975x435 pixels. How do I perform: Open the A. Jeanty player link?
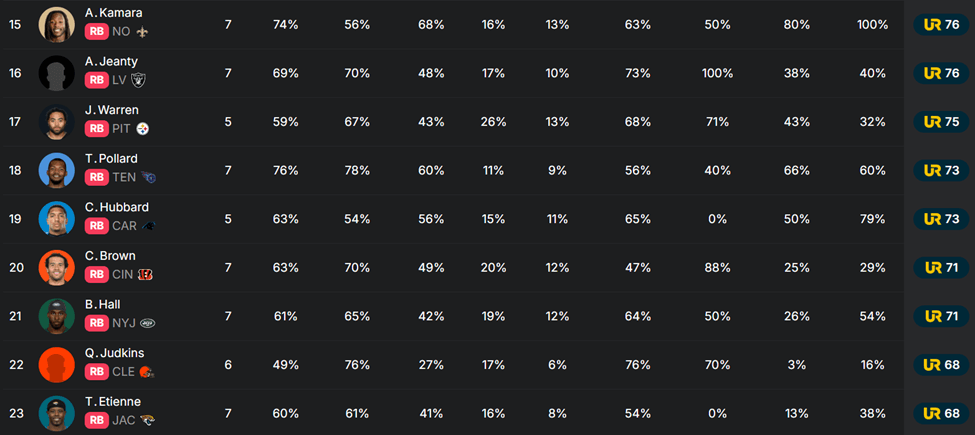tap(111, 62)
